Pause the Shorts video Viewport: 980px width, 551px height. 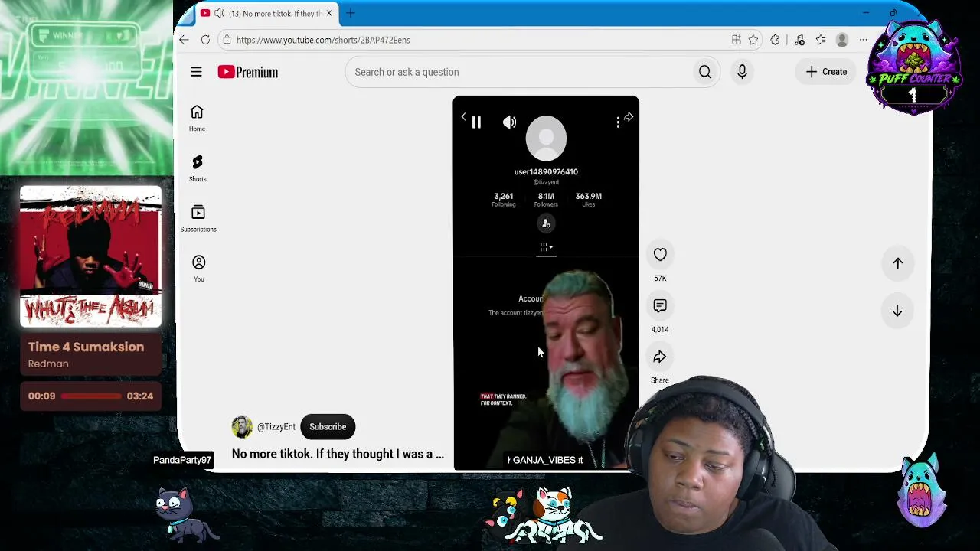point(475,122)
